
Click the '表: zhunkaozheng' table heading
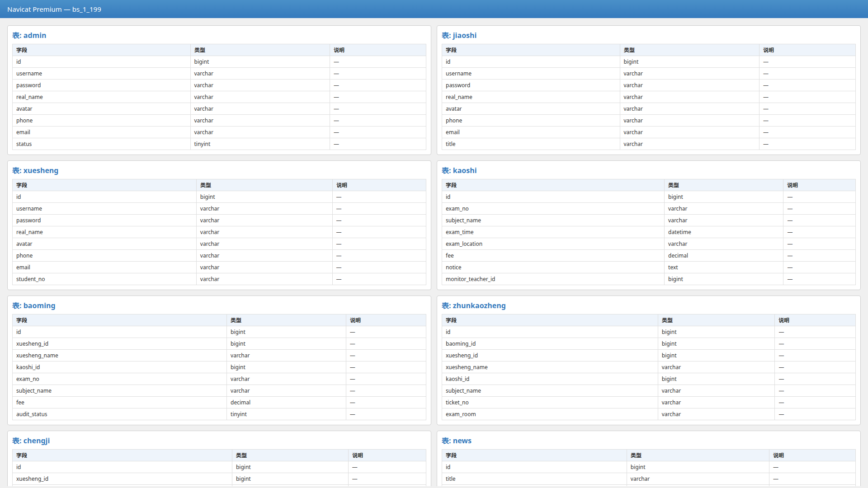coord(473,305)
